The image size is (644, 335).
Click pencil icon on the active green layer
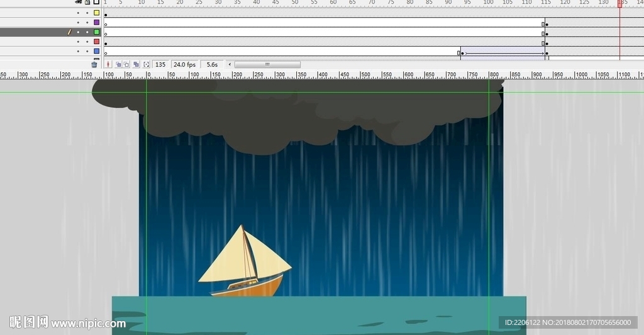(x=69, y=31)
